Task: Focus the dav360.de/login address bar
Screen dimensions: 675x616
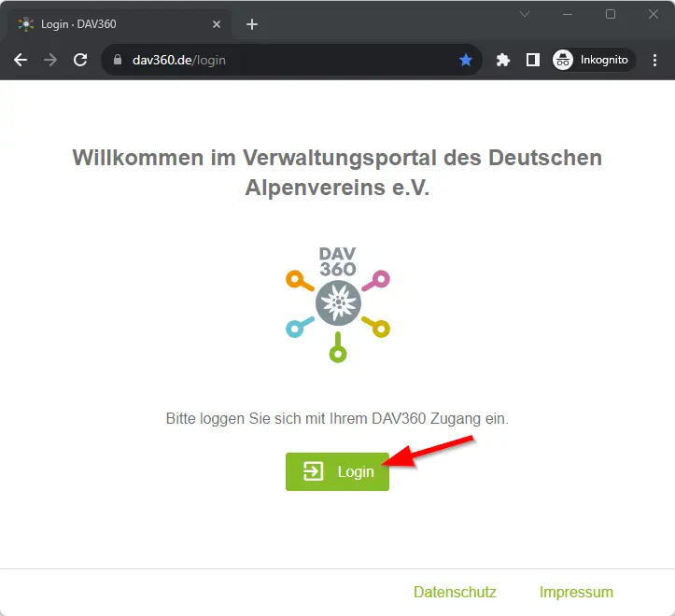Action: coord(280,60)
